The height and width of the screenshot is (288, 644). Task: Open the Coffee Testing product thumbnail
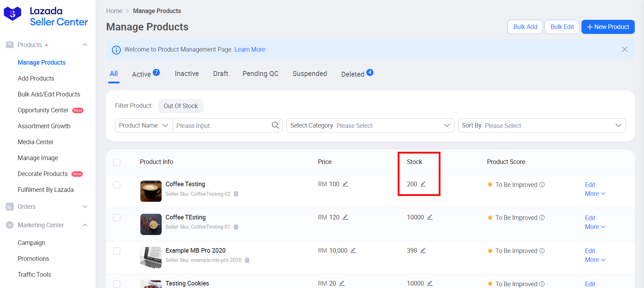click(x=151, y=191)
